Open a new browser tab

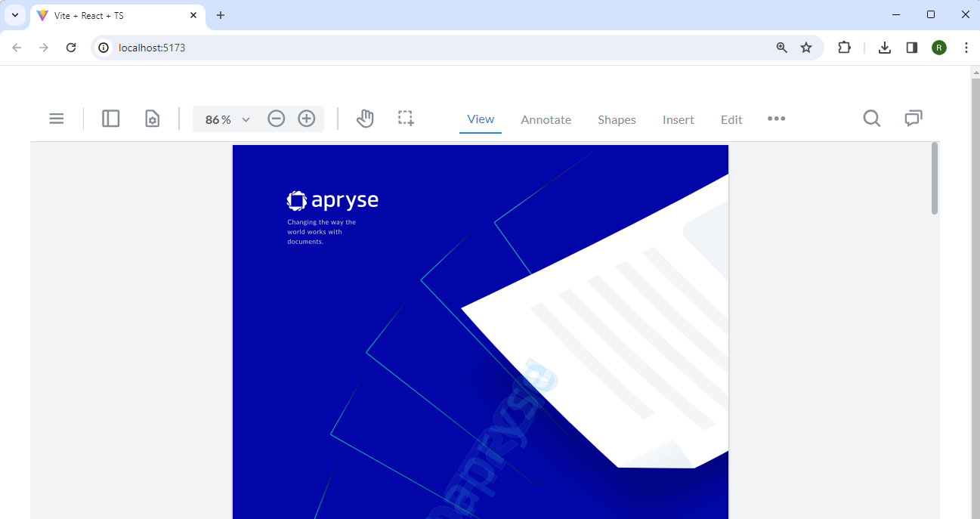(x=221, y=15)
